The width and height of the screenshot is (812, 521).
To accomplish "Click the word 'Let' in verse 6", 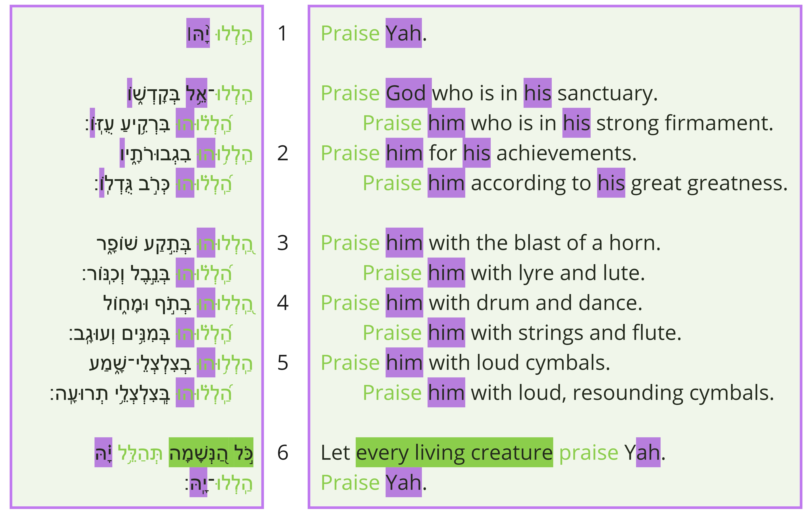I will 335,452.
